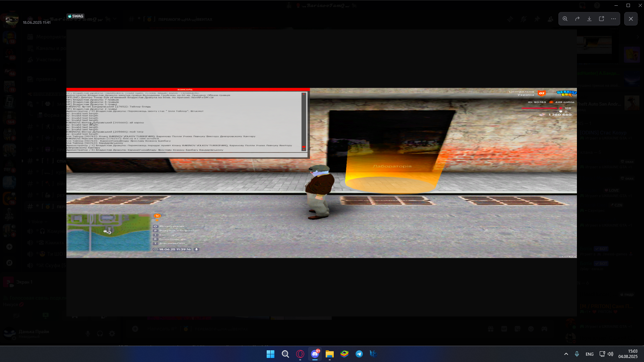Viewport: 644px width, 362px height.
Task: Click the 18.06.2025 11:41 timestamp
Action: click(37, 22)
